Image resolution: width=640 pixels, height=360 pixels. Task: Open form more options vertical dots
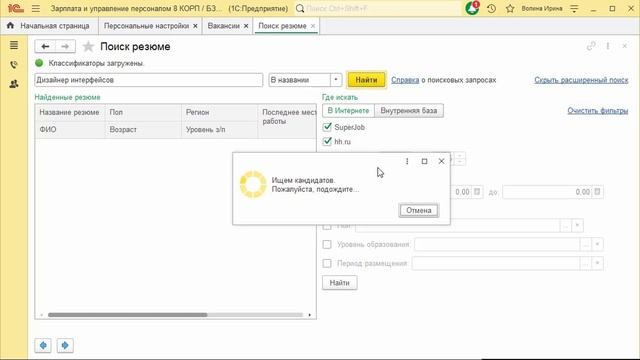point(608,47)
